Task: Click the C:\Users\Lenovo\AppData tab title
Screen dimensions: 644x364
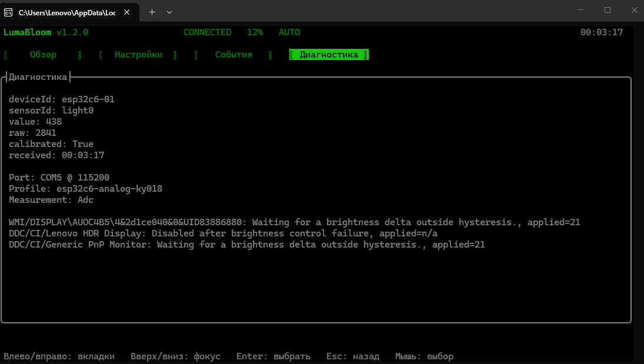Action: point(67,13)
